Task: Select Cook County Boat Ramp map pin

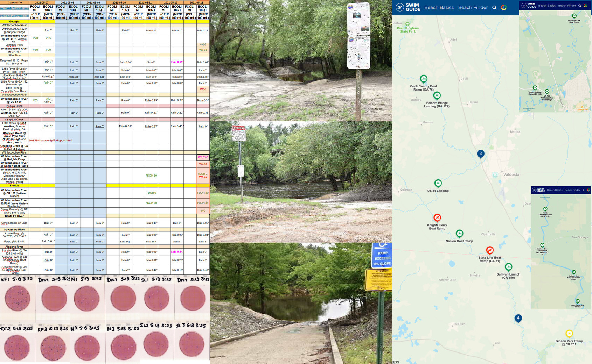Action: [x=424, y=79]
